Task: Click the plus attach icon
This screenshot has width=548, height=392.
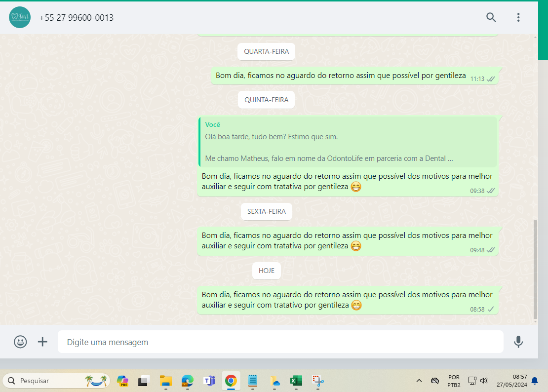Action: click(43, 342)
